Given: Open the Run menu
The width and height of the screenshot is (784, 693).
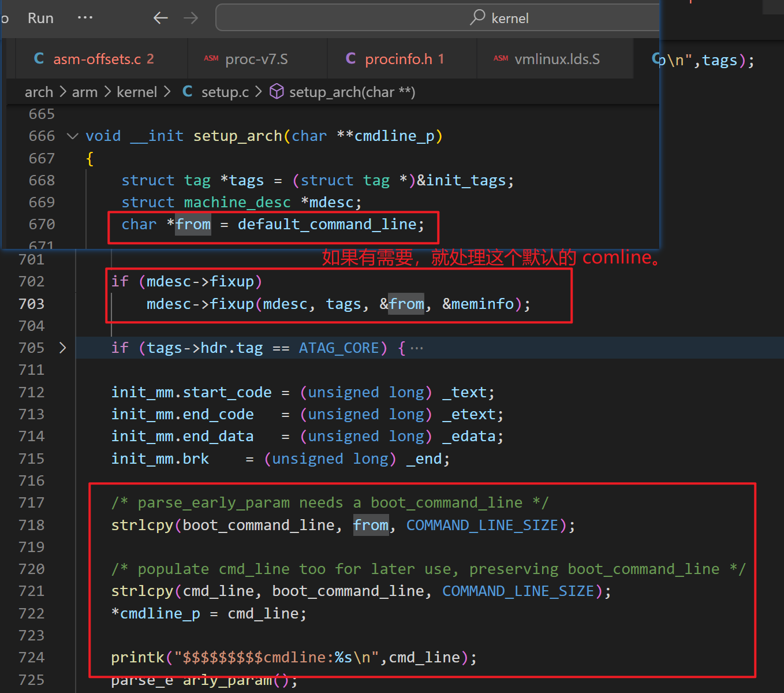Looking at the screenshot, I should pyautogui.click(x=40, y=18).
